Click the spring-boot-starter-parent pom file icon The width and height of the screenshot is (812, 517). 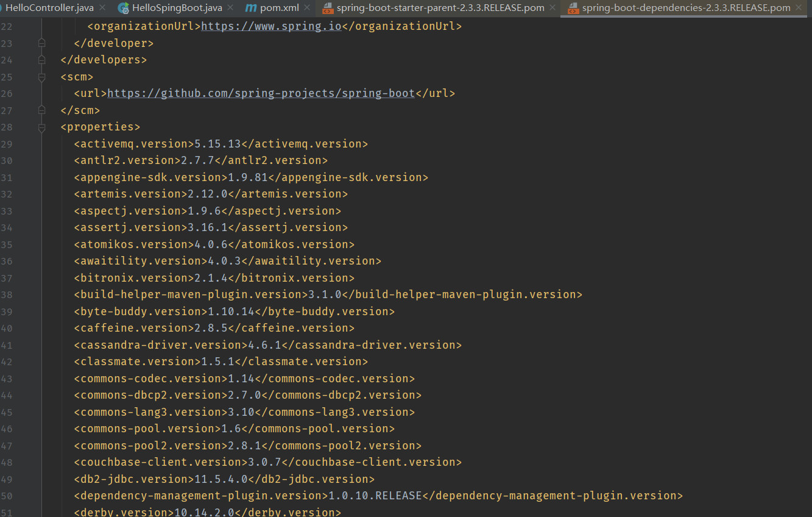(x=327, y=8)
